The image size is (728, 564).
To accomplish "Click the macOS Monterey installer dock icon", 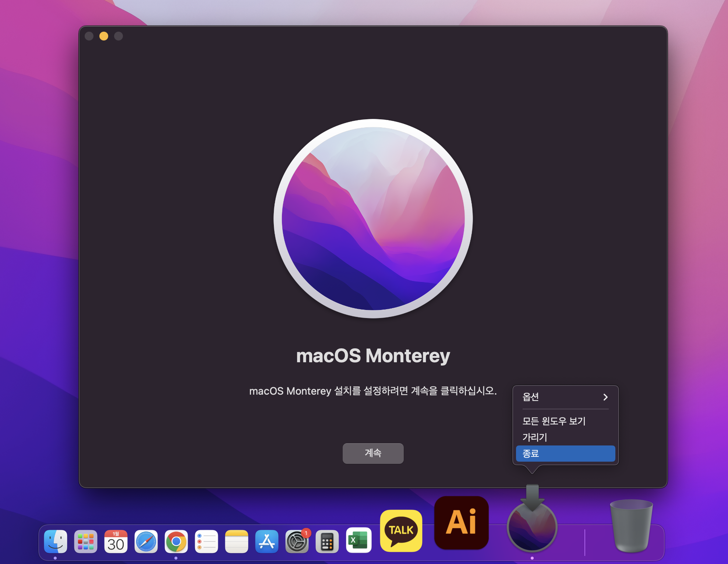I will 532,527.
